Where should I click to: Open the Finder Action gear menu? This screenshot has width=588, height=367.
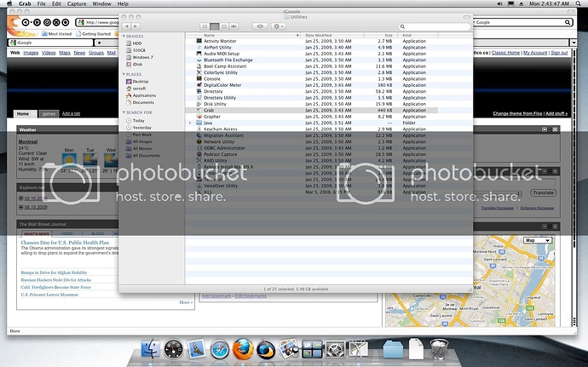pos(279,26)
